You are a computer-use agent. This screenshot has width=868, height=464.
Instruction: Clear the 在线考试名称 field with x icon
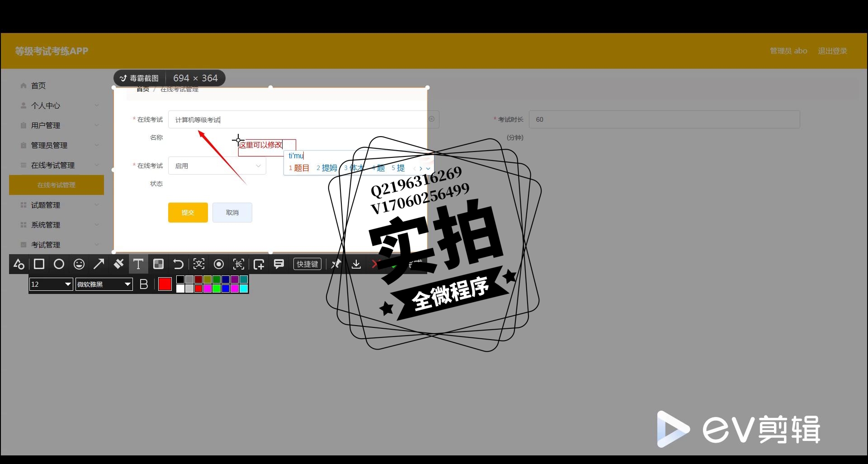pos(431,119)
